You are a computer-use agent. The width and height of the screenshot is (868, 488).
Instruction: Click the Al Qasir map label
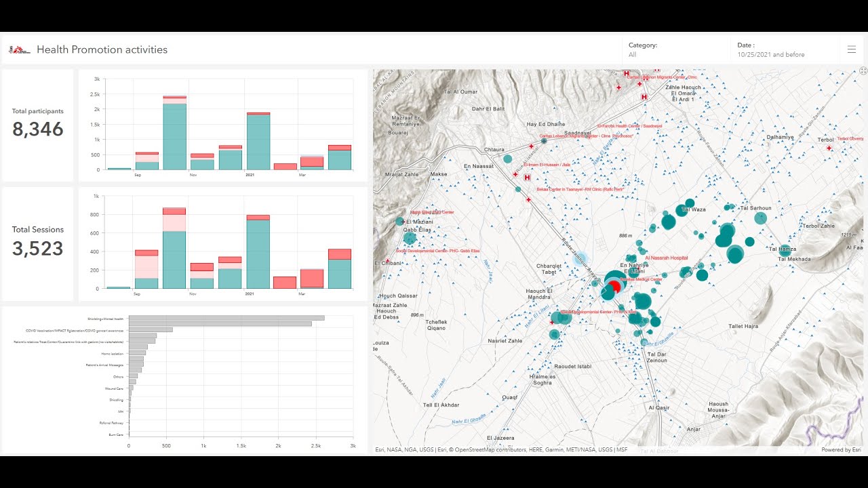point(659,408)
